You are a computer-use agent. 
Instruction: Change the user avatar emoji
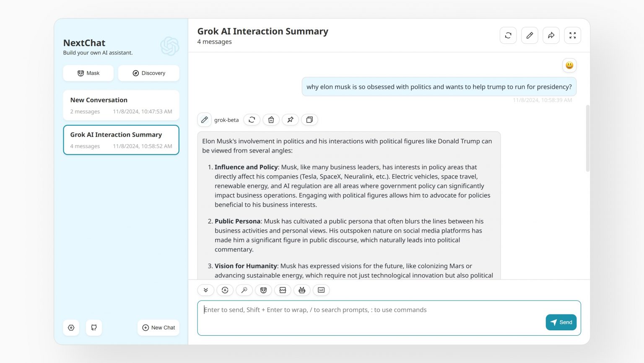[569, 65]
